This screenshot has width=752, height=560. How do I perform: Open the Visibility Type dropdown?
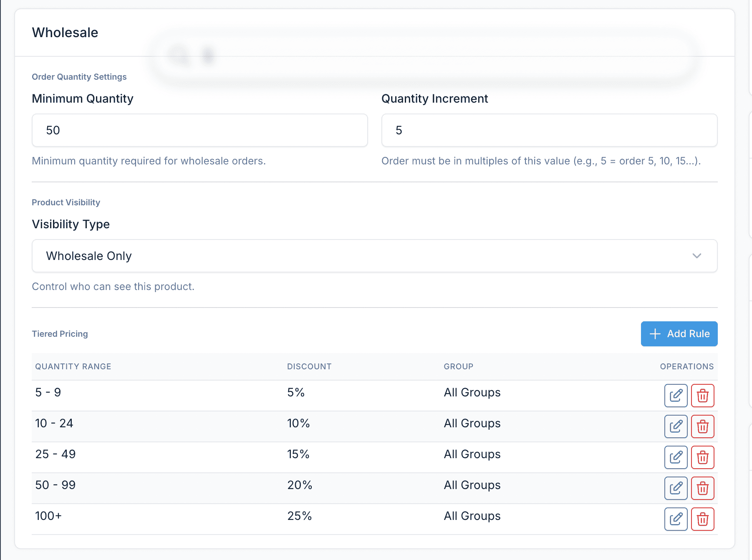click(x=374, y=256)
